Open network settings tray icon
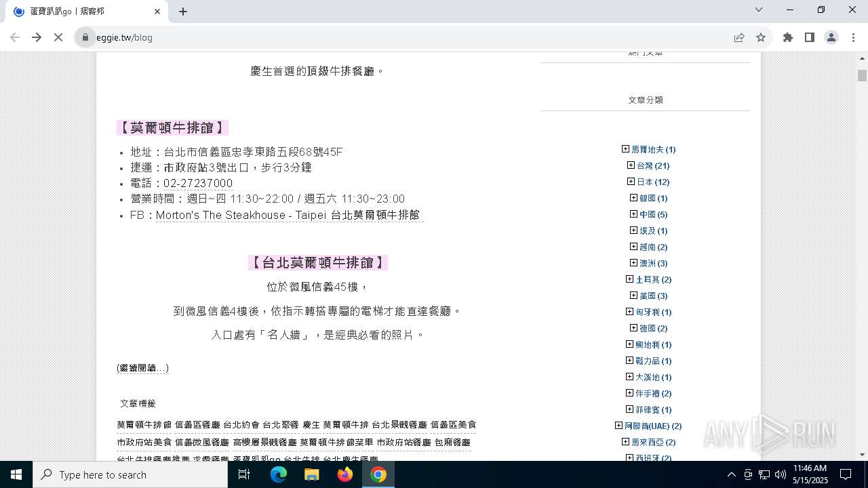Image resolution: width=868 pixels, height=488 pixels. click(764, 474)
